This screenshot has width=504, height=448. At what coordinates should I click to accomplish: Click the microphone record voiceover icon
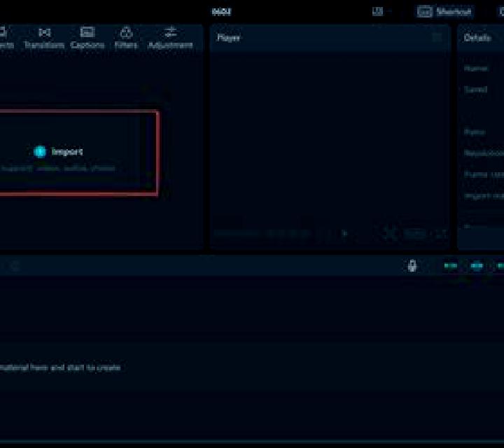tap(412, 266)
